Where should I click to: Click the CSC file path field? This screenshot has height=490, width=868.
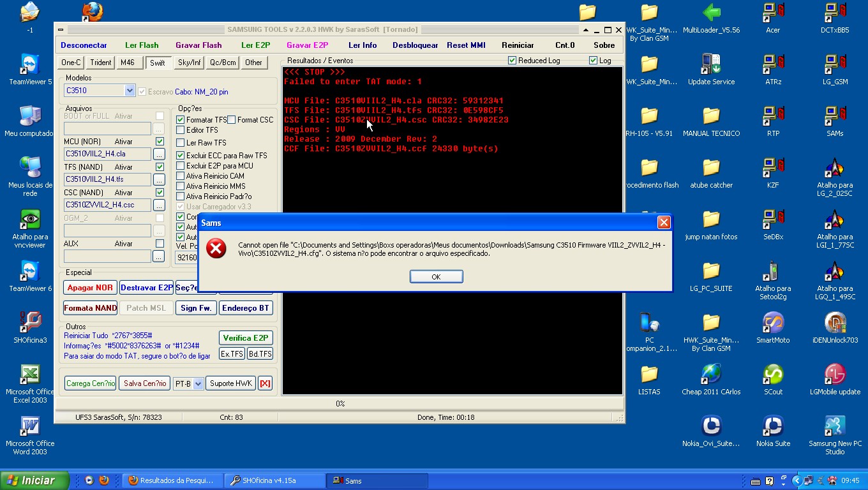click(107, 205)
